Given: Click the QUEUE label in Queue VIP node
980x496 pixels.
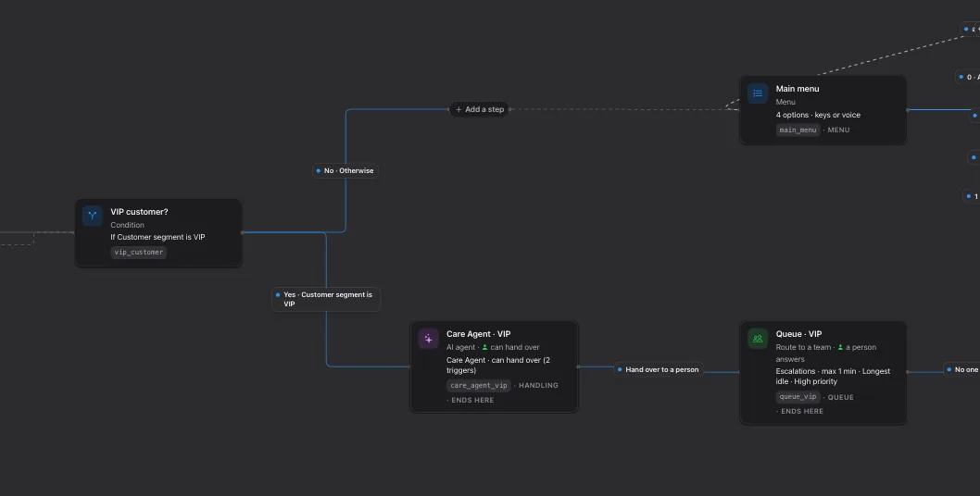Looking at the screenshot, I should coord(841,397).
